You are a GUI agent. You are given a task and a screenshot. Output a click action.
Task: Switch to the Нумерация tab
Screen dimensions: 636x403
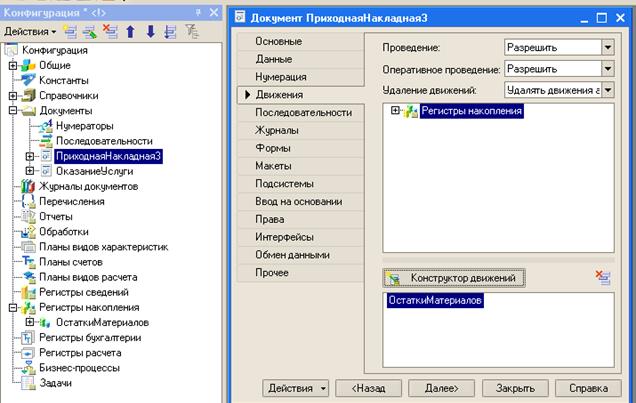[x=301, y=77]
